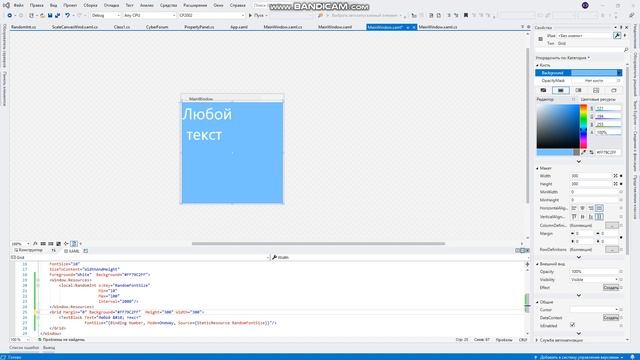Start debugging with the Пуск button

point(257,16)
